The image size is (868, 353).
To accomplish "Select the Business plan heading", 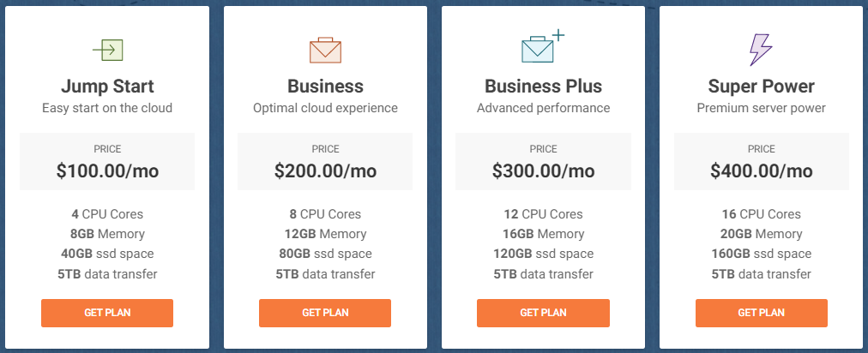I will click(x=326, y=87).
